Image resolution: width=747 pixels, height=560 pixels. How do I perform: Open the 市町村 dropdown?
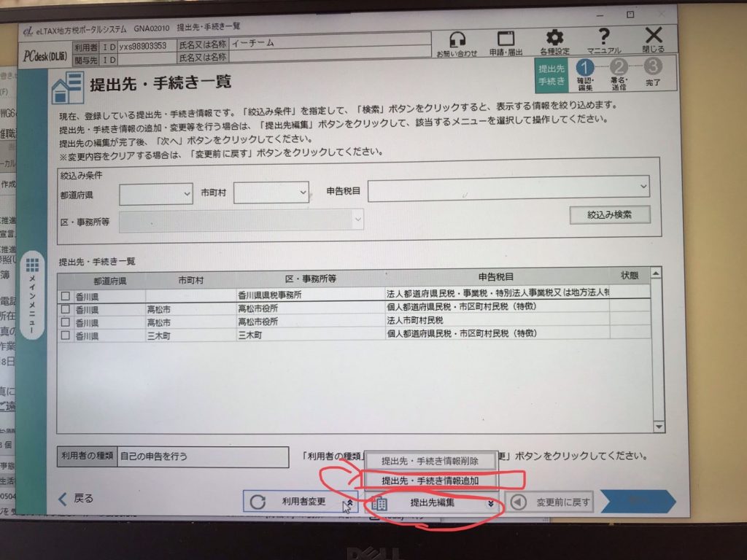pyautogui.click(x=271, y=192)
